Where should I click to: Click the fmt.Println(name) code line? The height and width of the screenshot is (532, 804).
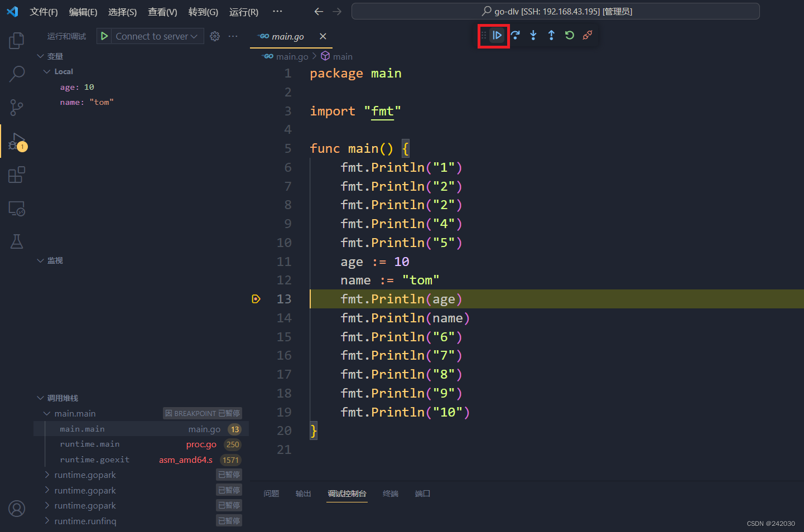pos(406,318)
